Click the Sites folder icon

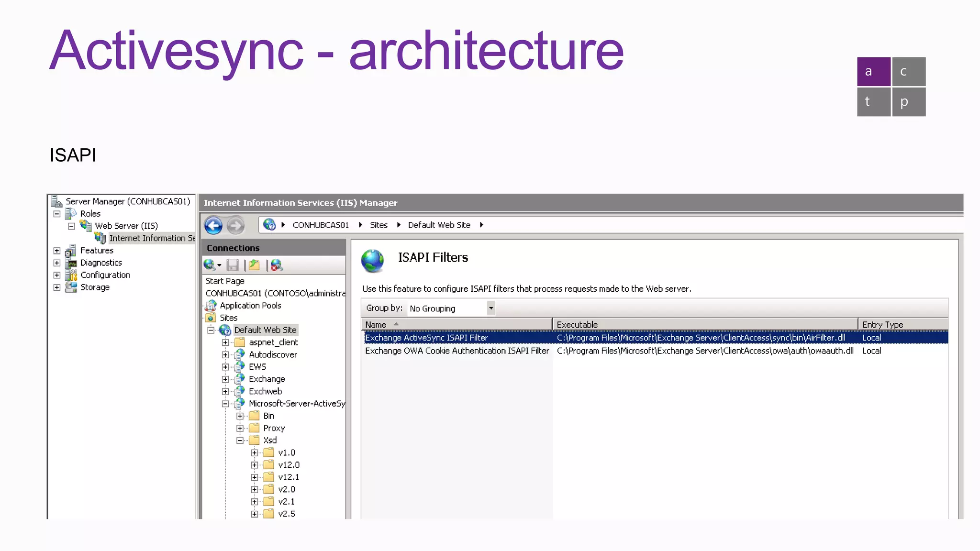tap(211, 318)
